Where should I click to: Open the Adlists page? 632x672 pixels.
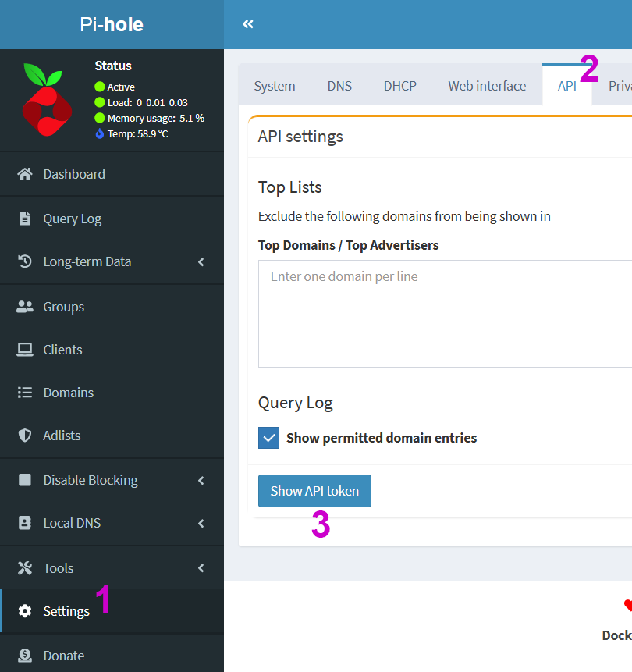(x=112, y=436)
